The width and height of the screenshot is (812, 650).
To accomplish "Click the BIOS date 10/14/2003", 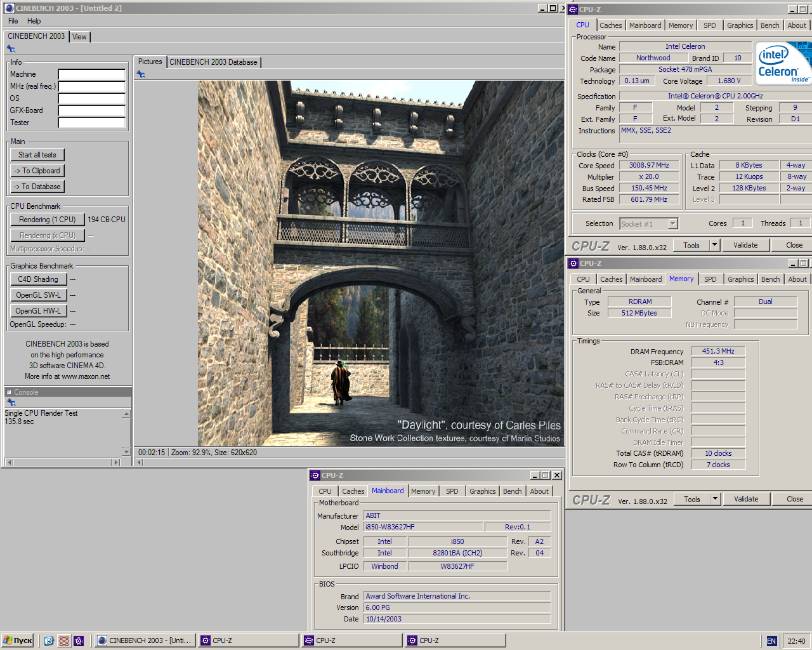I will pyautogui.click(x=457, y=619).
